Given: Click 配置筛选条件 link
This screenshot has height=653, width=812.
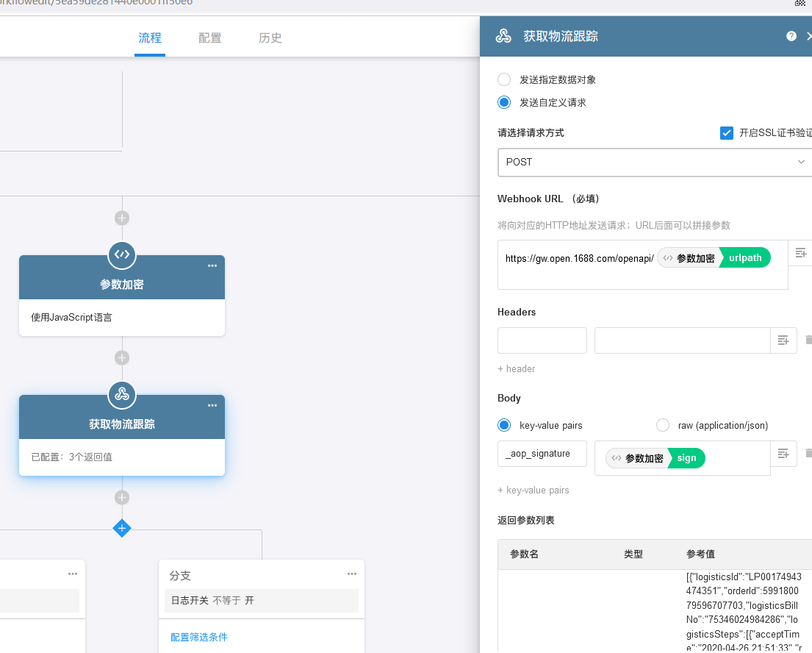Looking at the screenshot, I should pyautogui.click(x=204, y=637).
